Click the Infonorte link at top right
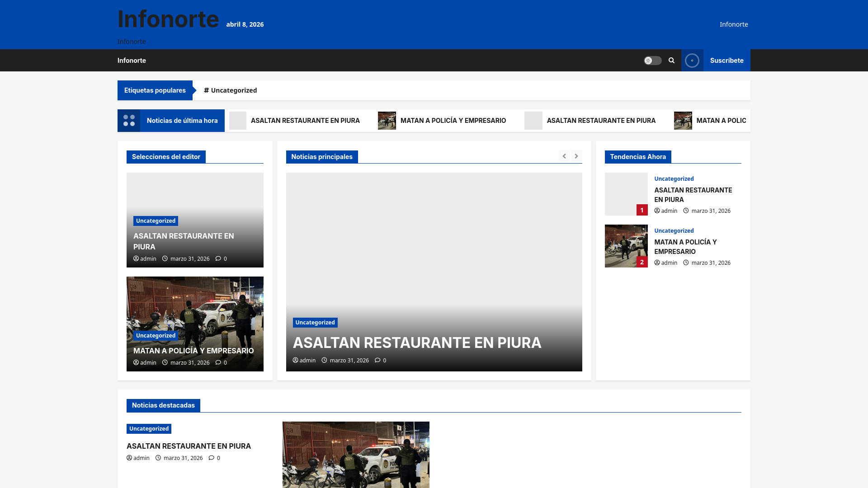868x488 pixels. tap(734, 24)
